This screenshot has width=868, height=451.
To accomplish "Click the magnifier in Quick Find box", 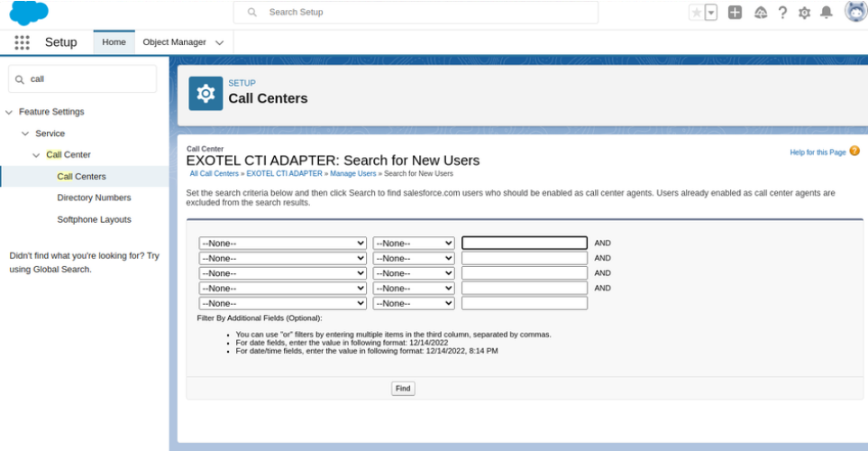I will [x=20, y=79].
